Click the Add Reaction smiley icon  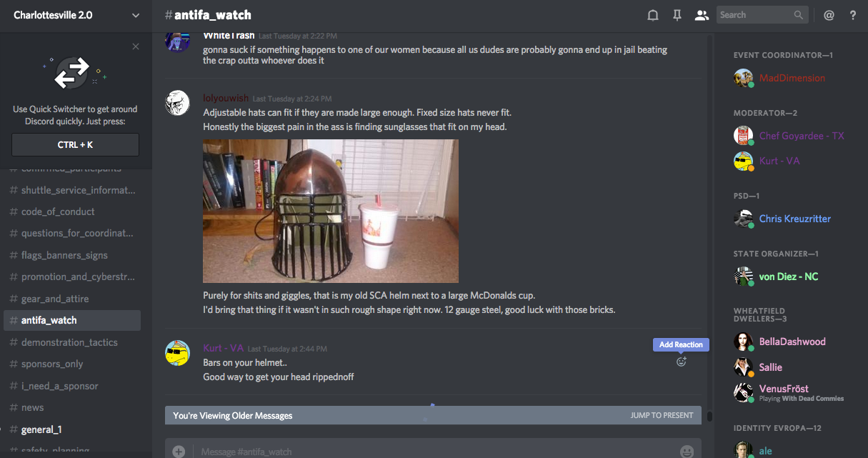point(681,362)
